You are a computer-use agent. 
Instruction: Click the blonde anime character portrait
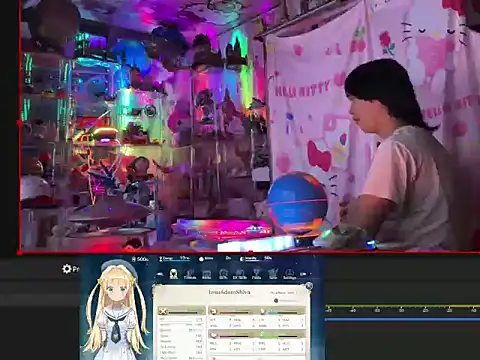(x=116, y=310)
